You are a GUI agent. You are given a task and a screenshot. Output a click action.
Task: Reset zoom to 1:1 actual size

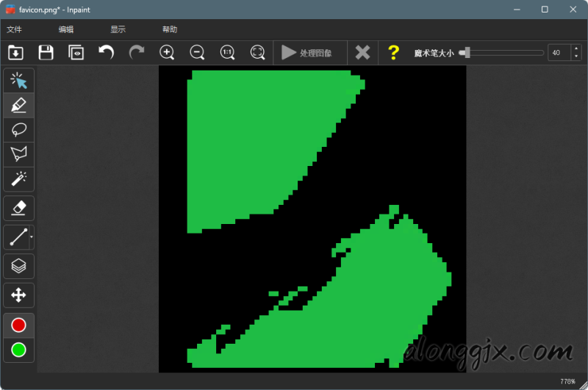[x=227, y=52]
